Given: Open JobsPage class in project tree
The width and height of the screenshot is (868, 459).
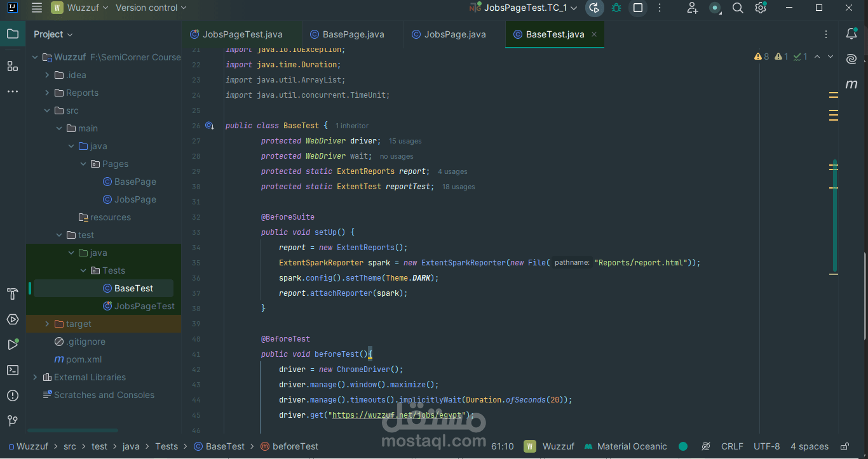Looking at the screenshot, I should [129, 199].
